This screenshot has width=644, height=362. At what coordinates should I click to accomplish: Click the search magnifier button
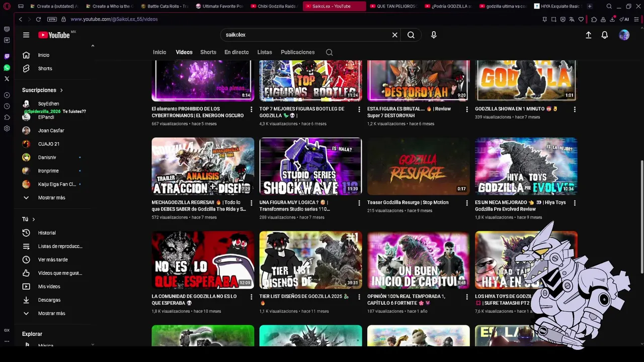click(x=411, y=35)
